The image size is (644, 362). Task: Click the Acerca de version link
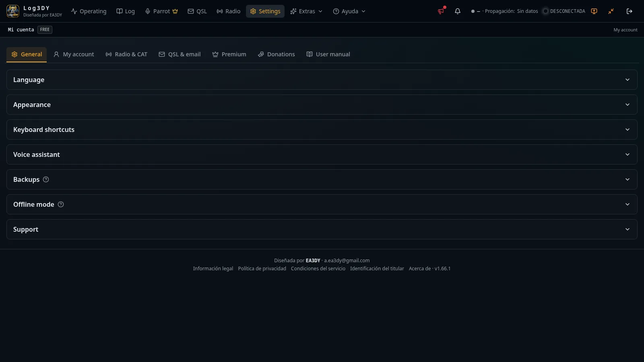click(x=430, y=269)
